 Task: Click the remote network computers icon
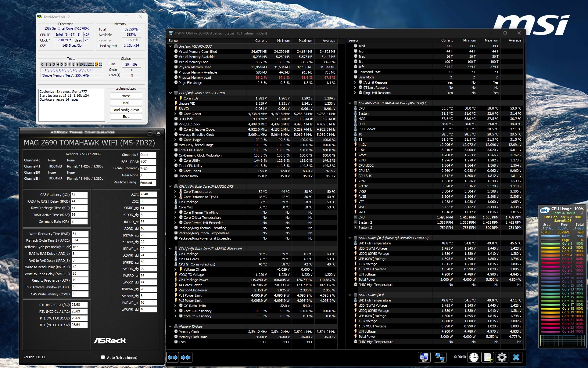click(x=439, y=357)
